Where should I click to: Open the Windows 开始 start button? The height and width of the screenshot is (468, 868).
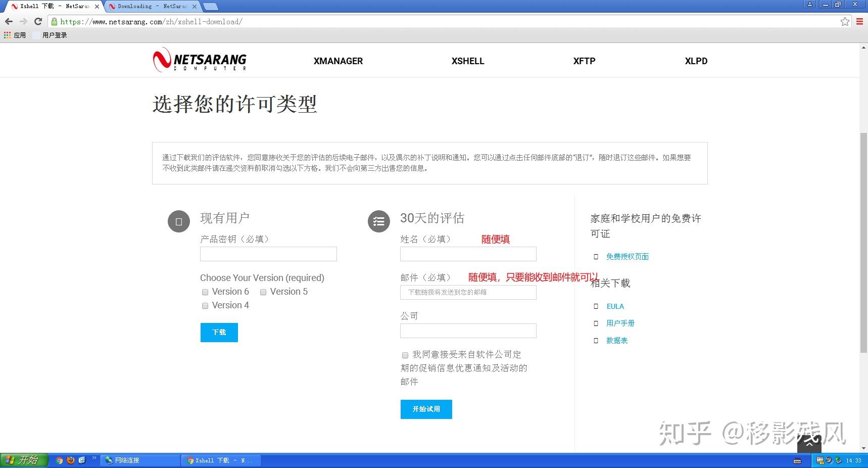click(x=24, y=460)
